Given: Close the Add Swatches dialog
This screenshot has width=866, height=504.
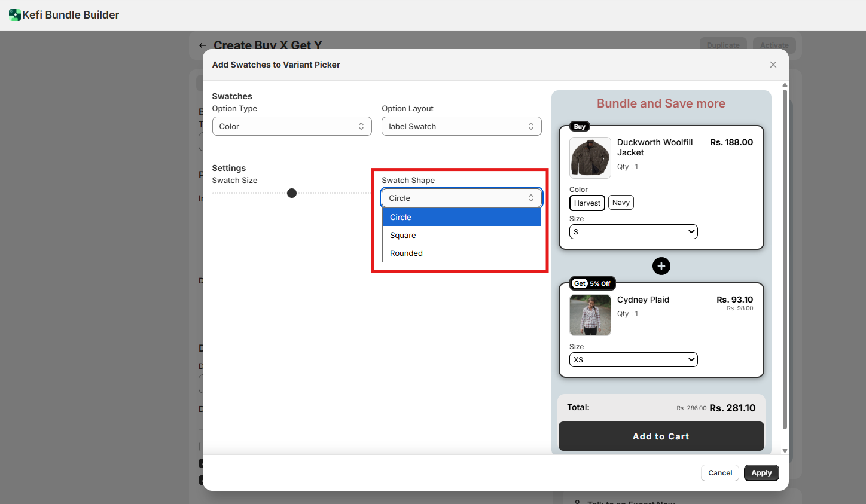Looking at the screenshot, I should pyautogui.click(x=773, y=65).
